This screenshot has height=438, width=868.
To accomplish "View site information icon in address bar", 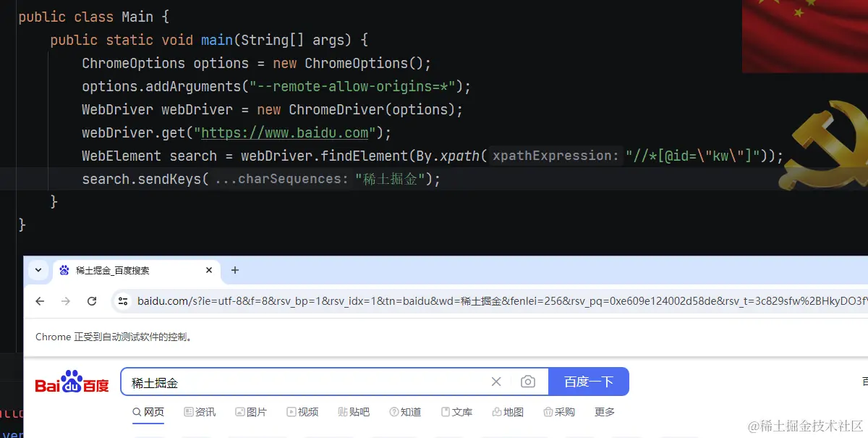I will coord(123,301).
